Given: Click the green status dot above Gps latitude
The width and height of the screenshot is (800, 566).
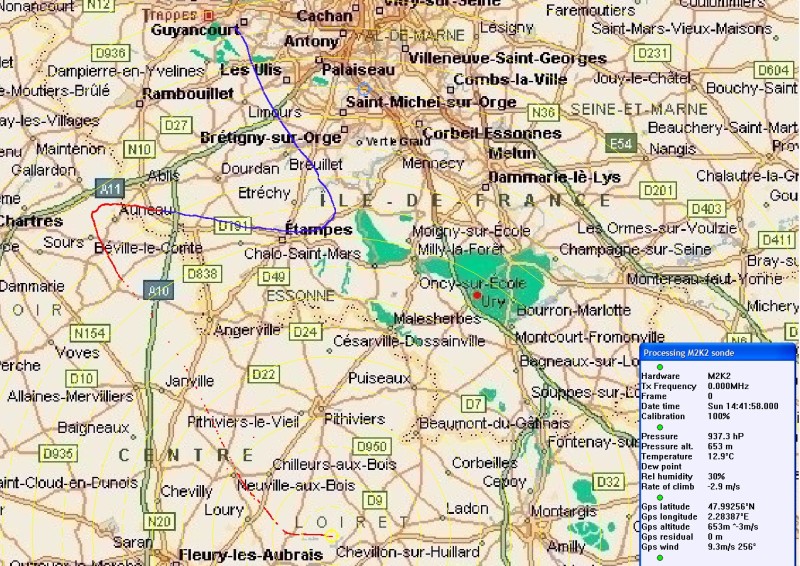Looking at the screenshot, I should [660, 497].
